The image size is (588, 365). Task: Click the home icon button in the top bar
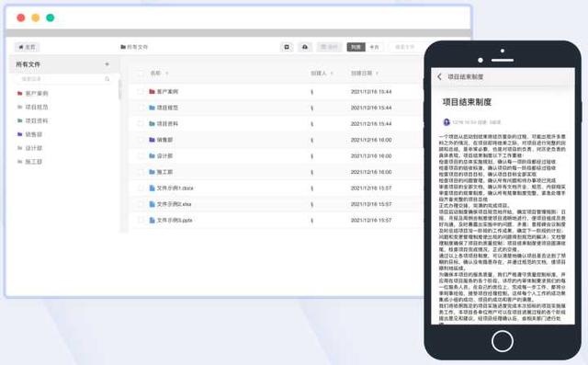[x=27, y=47]
